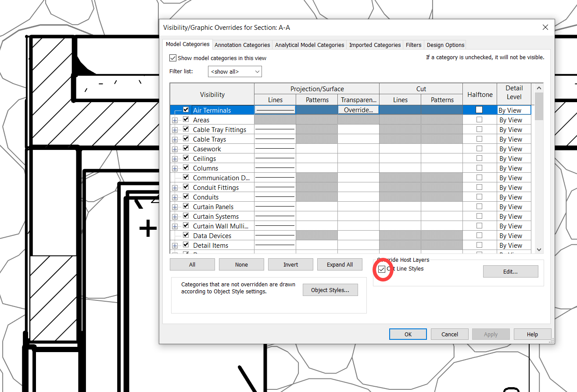Click the Edit button for host layers
Viewport: 577px width, 392px height.
click(x=510, y=271)
